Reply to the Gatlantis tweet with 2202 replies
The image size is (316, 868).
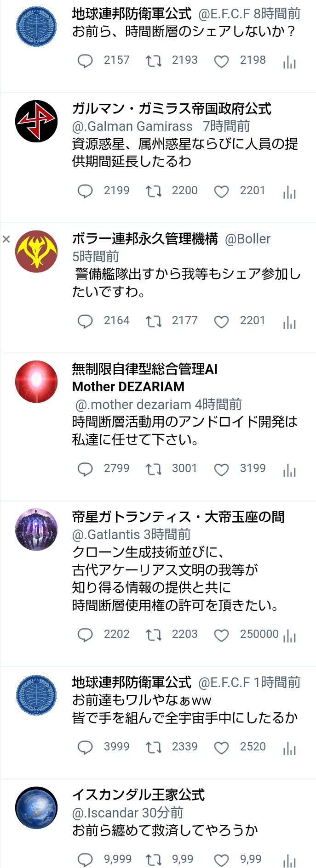tap(85, 635)
